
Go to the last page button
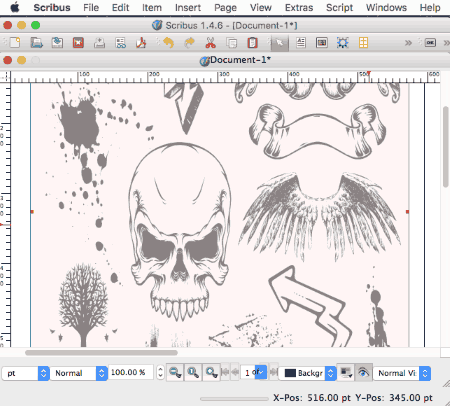(273, 372)
